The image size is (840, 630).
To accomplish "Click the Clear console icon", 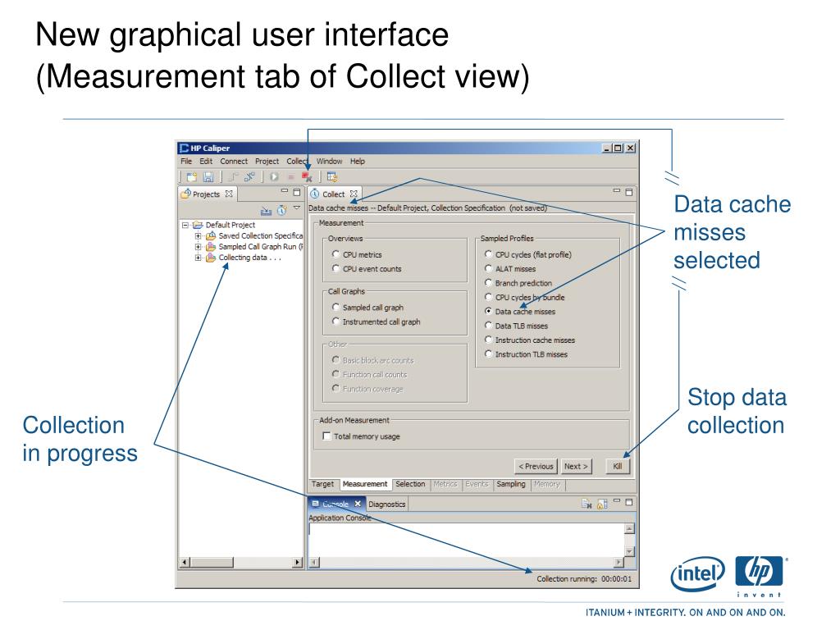I will coord(587,504).
